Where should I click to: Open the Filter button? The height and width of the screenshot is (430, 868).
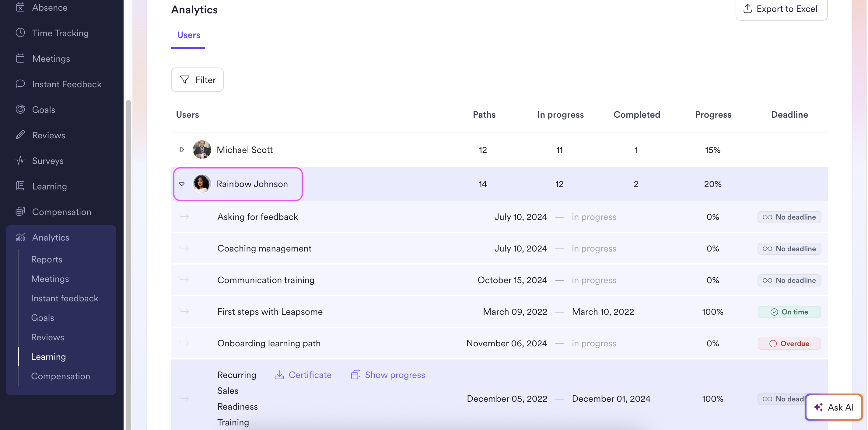[197, 80]
